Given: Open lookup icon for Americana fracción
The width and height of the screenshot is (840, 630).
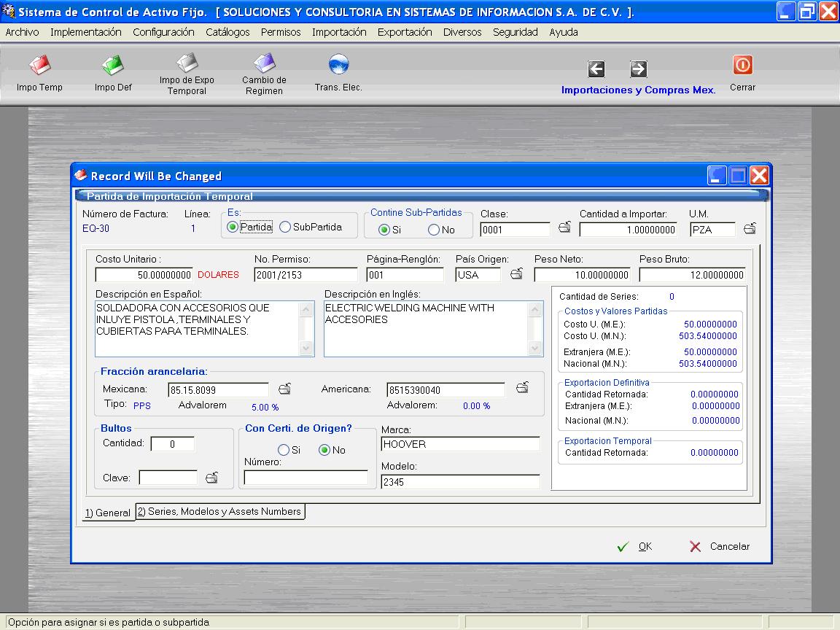Looking at the screenshot, I should tap(522, 388).
